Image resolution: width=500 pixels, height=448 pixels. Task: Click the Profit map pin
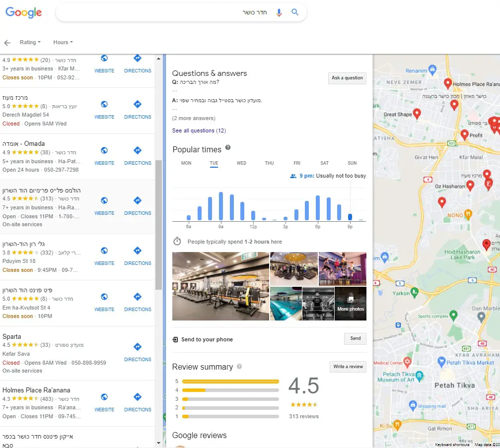[465, 134]
